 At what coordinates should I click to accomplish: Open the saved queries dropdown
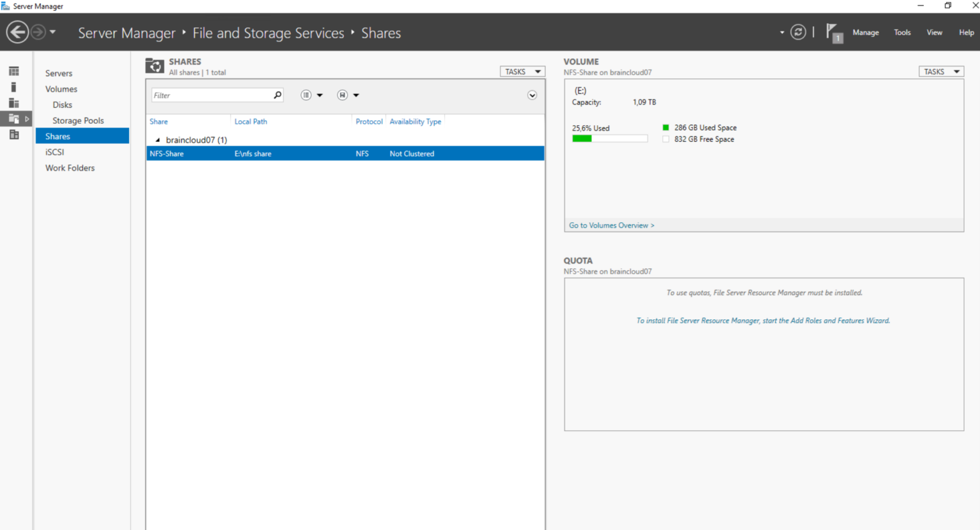348,95
